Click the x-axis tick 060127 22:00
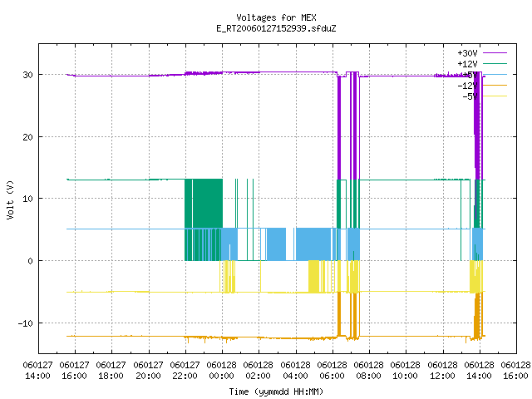This screenshot has width=532, height=399. (185, 370)
